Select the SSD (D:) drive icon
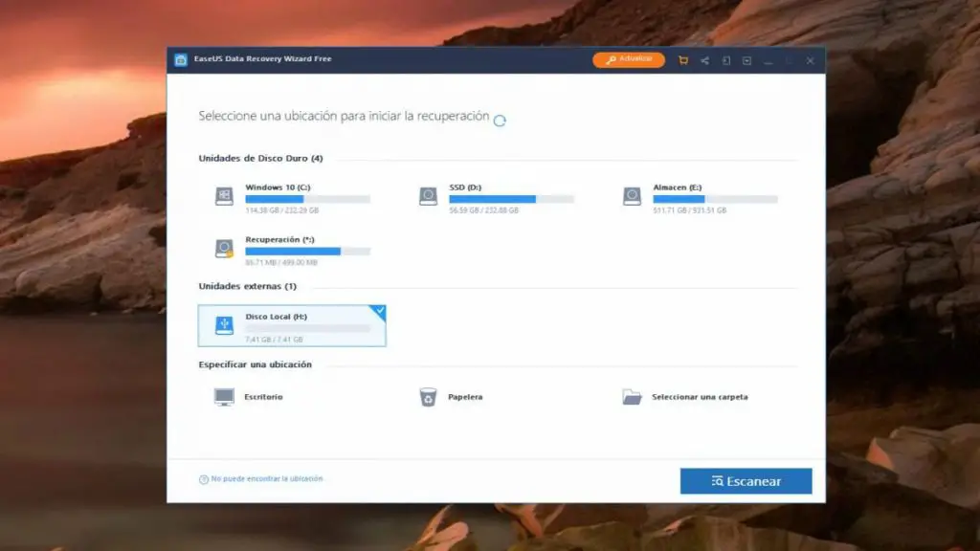The width and height of the screenshot is (980, 551). (x=428, y=196)
